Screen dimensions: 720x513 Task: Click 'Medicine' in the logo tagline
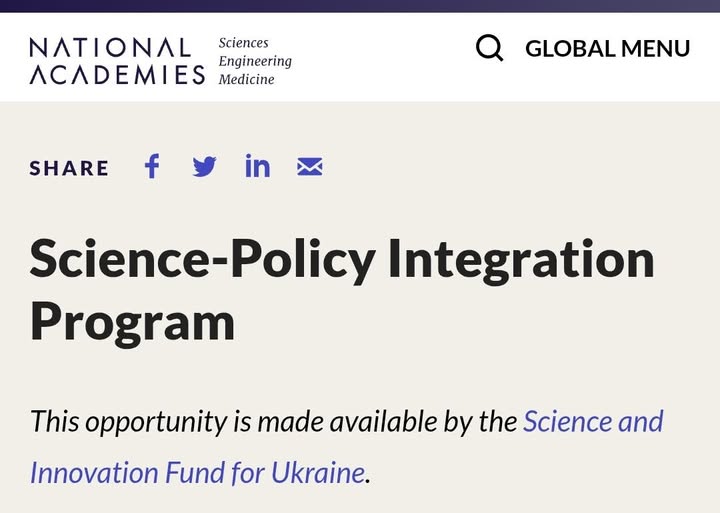coord(246,79)
